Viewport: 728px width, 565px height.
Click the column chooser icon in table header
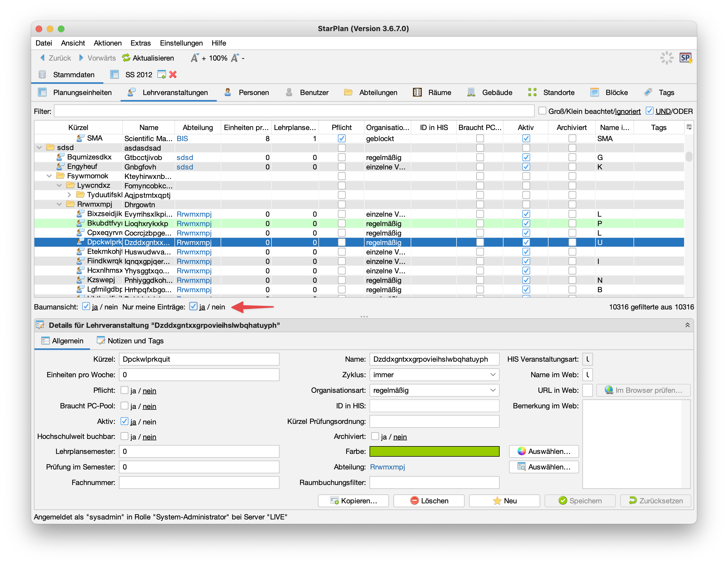[x=689, y=127]
